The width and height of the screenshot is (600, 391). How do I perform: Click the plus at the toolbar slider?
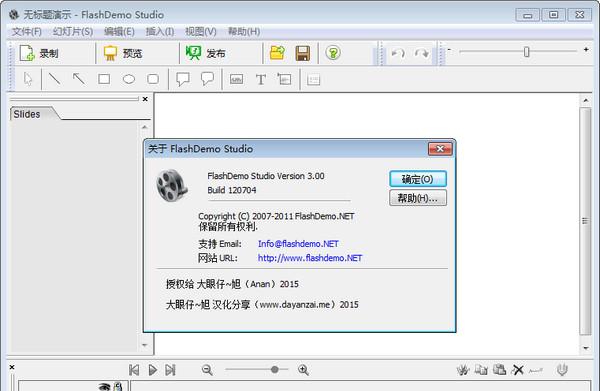pyautogui.click(x=586, y=50)
